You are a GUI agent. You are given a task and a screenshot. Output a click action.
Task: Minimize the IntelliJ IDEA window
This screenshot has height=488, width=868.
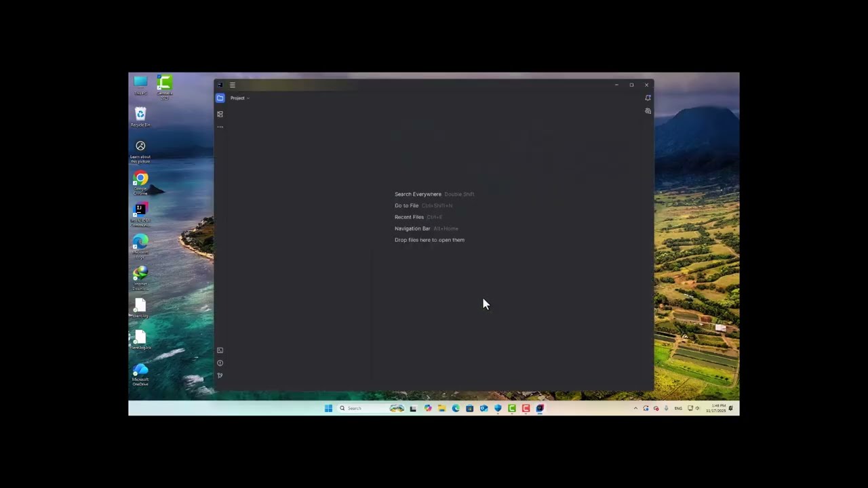pos(616,85)
